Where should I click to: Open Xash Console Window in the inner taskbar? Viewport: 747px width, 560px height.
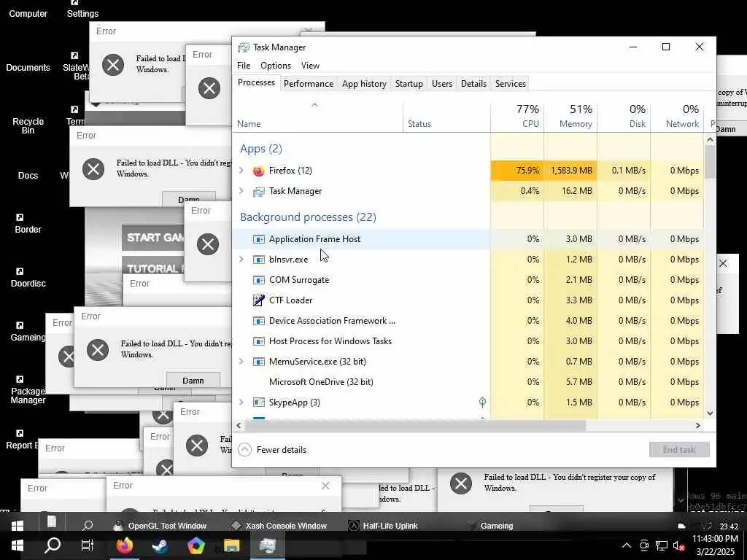[279, 526]
